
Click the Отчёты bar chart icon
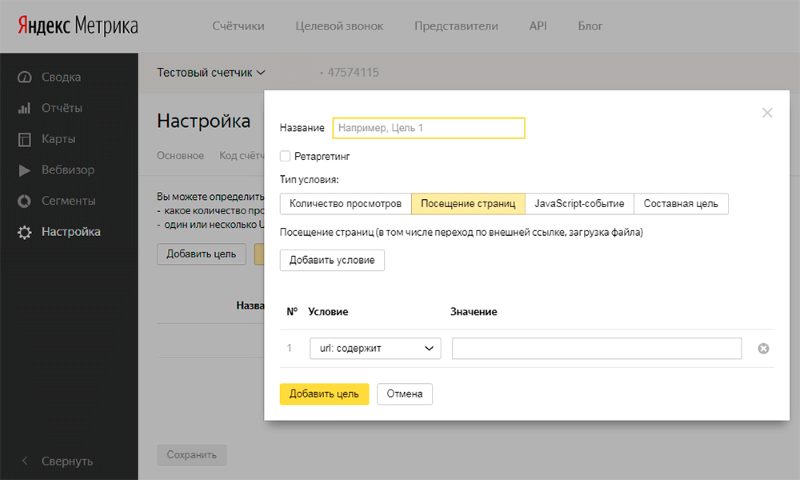24,108
